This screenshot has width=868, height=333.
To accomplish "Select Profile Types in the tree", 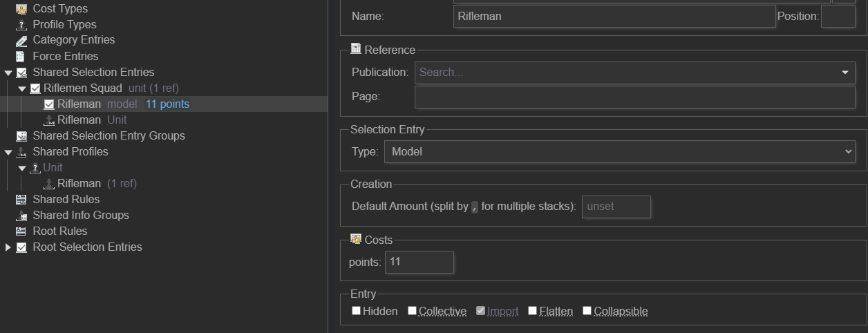I will [x=65, y=25].
